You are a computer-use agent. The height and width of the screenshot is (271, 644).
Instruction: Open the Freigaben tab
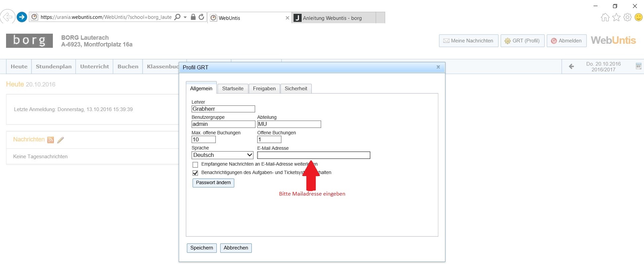[264, 89]
